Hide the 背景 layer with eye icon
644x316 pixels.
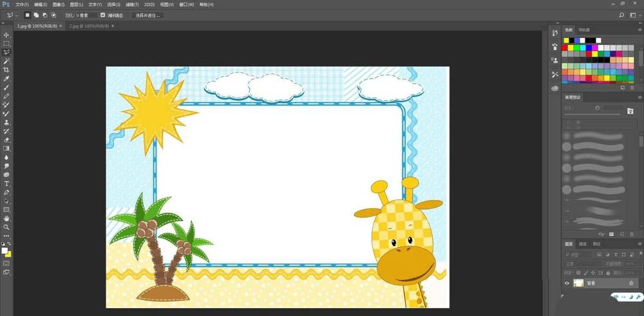tap(567, 283)
